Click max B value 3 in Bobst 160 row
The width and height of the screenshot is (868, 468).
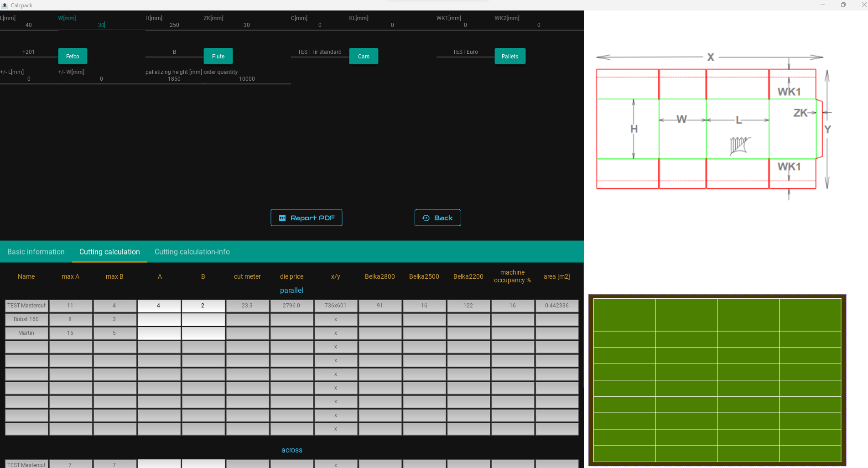114,319
